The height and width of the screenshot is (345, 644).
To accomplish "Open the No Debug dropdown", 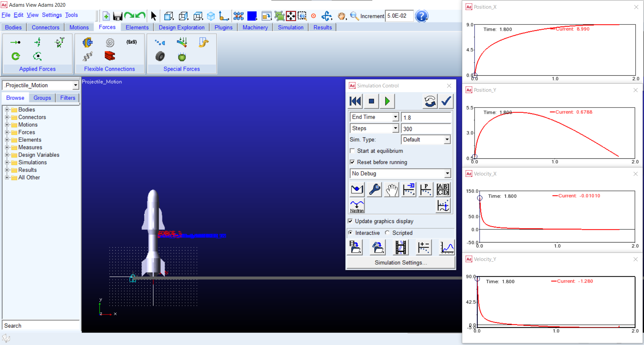I will tap(400, 174).
